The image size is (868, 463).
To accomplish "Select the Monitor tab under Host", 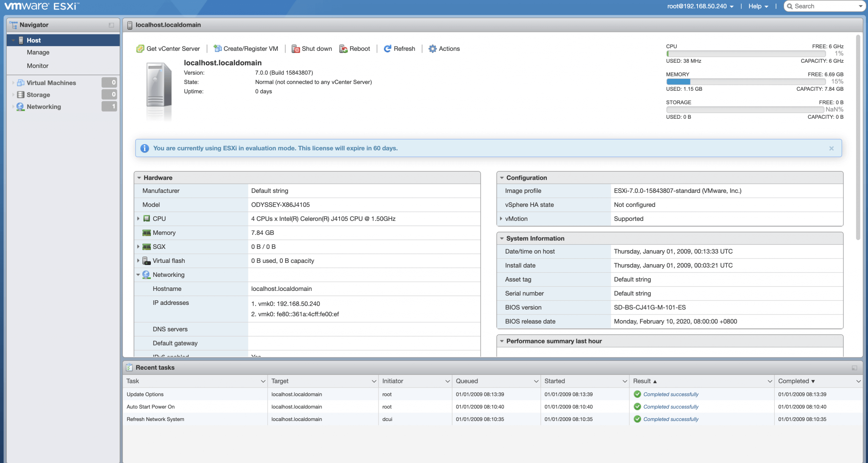I will click(37, 66).
